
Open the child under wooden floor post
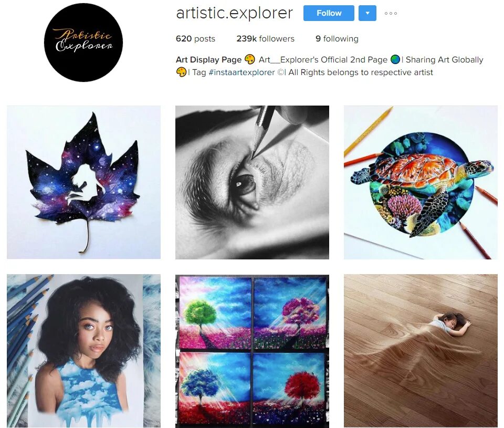point(421,351)
